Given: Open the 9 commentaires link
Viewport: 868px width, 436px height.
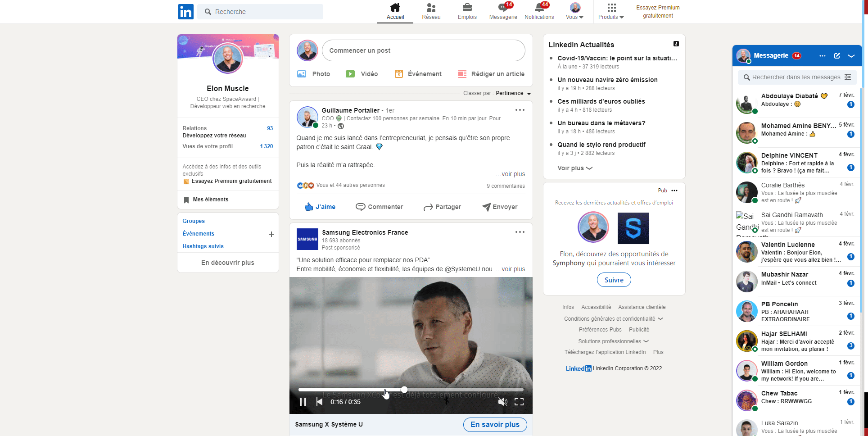Looking at the screenshot, I should 506,186.
